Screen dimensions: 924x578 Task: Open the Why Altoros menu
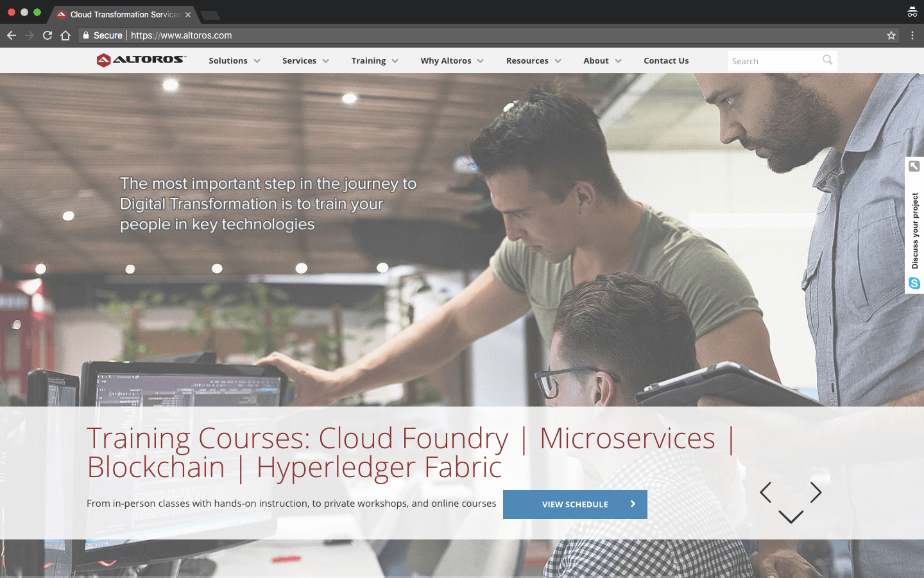click(x=452, y=61)
